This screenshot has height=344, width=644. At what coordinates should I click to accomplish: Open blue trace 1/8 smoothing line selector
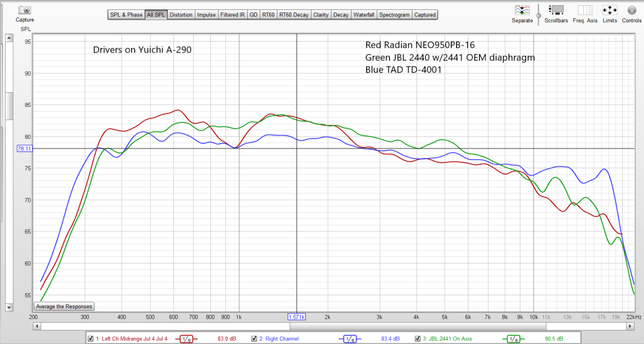point(351,339)
